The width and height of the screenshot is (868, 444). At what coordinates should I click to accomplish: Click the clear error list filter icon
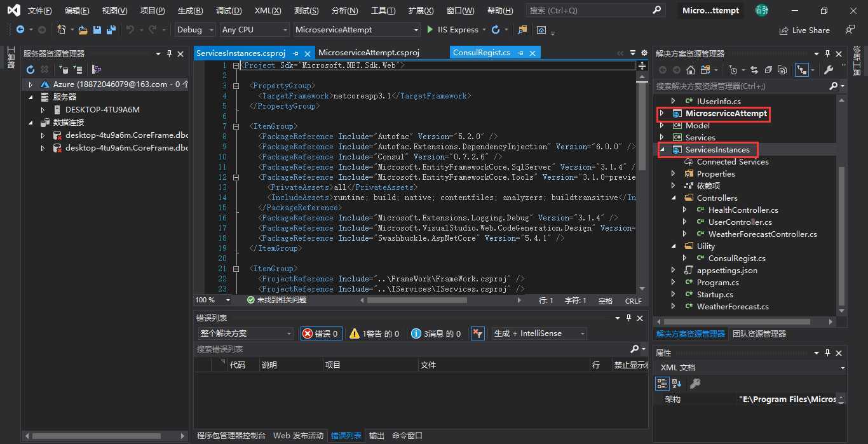click(x=478, y=333)
